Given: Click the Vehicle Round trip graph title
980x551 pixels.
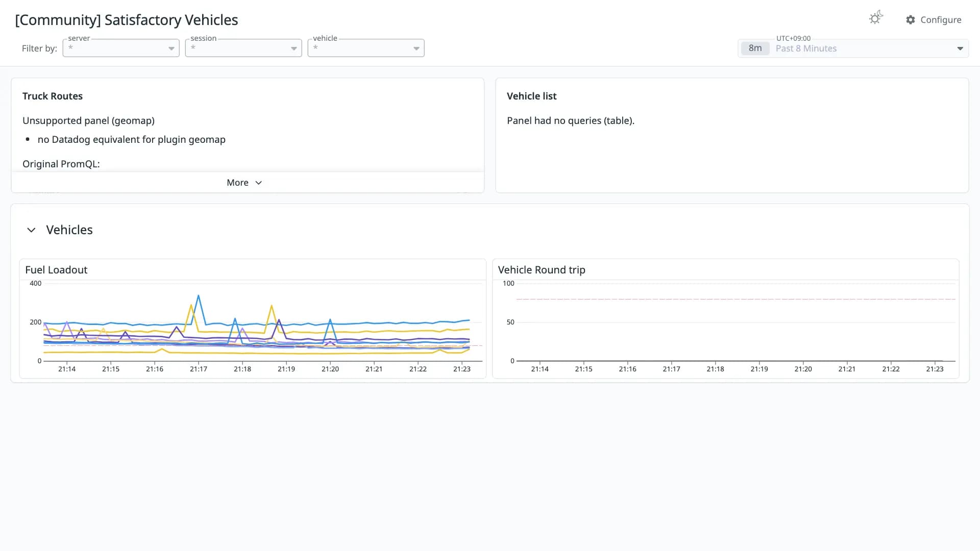Looking at the screenshot, I should click(x=542, y=270).
